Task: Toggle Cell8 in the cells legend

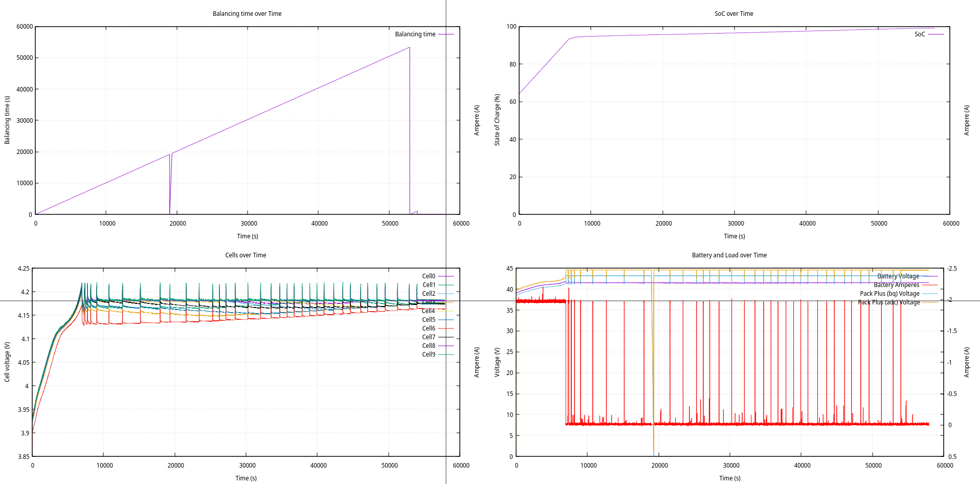Action: [x=437, y=346]
